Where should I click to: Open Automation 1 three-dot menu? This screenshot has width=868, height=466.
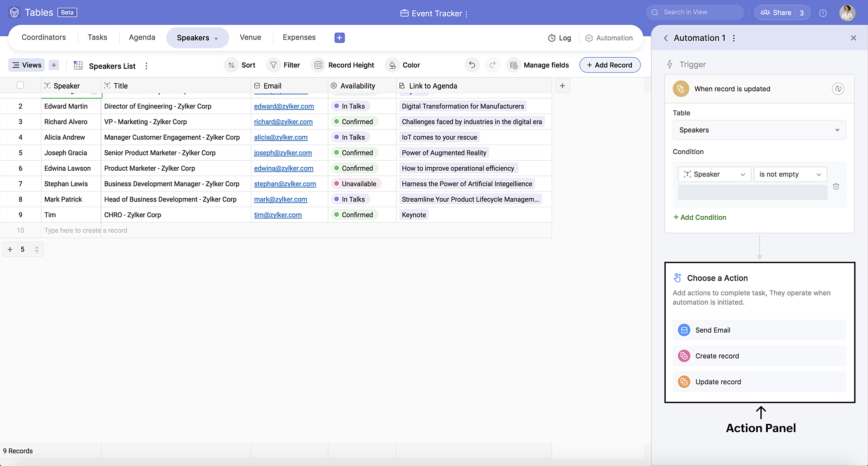click(734, 38)
